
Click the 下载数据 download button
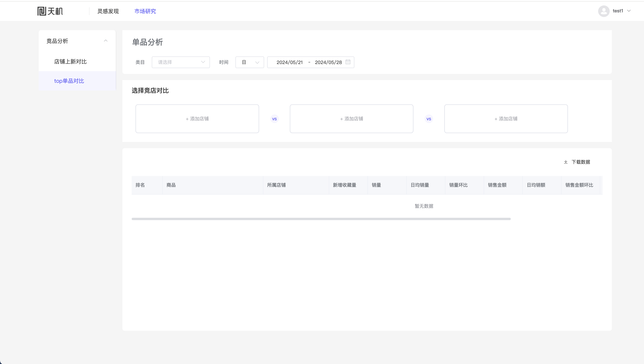[x=577, y=162]
